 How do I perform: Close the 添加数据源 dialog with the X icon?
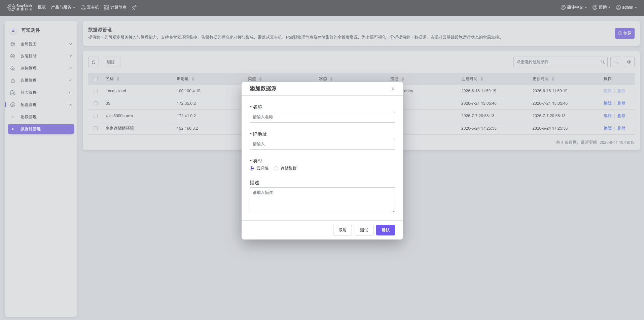(393, 89)
